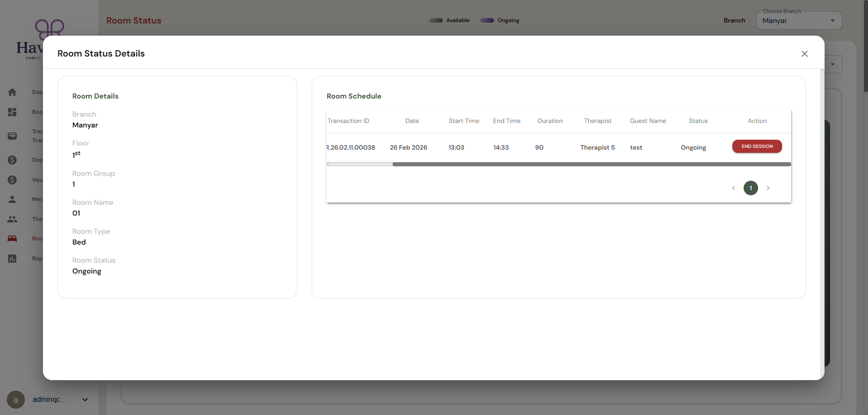Viewport: 868px width, 415px height.
Task: Open the Therapist group icon in sidebar
Action: [x=12, y=219]
